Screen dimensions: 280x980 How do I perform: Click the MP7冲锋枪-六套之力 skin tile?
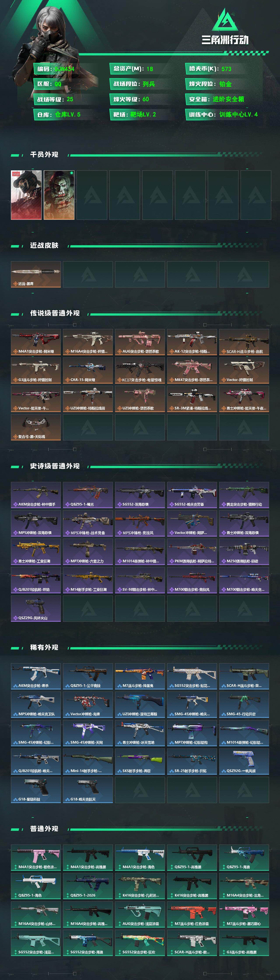88,552
